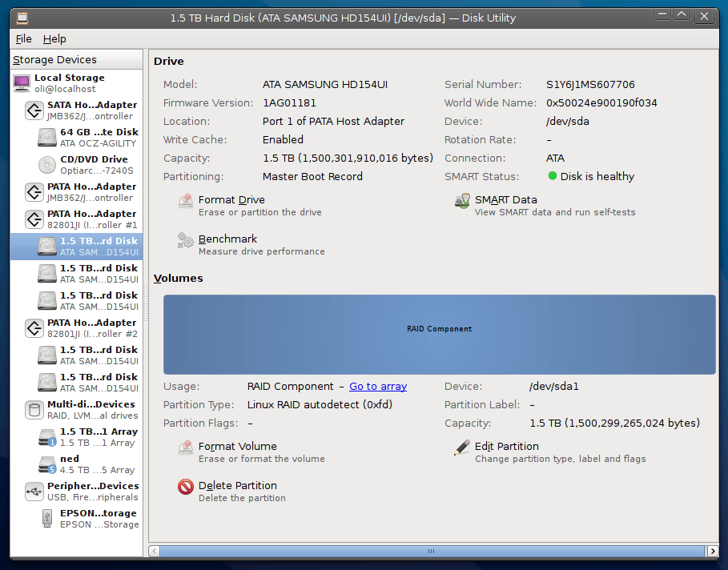
Task: Click the horizontal scrollbar at the bottom
Action: pyautogui.click(x=431, y=551)
